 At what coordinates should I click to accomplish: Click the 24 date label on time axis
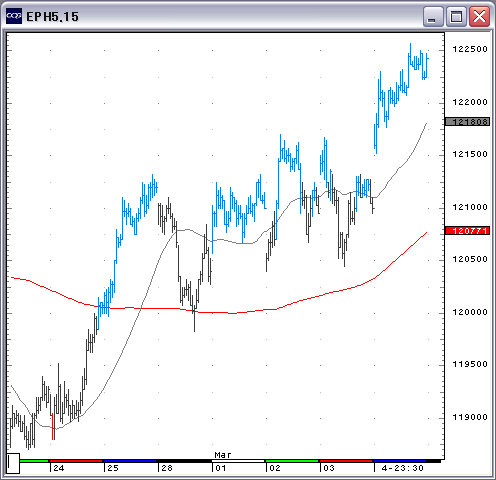(x=59, y=468)
